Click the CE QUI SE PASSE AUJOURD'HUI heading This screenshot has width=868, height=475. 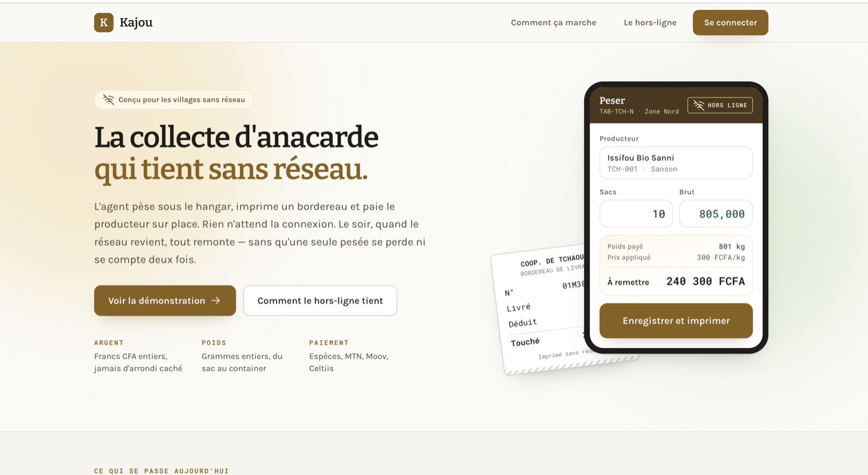tap(162, 471)
